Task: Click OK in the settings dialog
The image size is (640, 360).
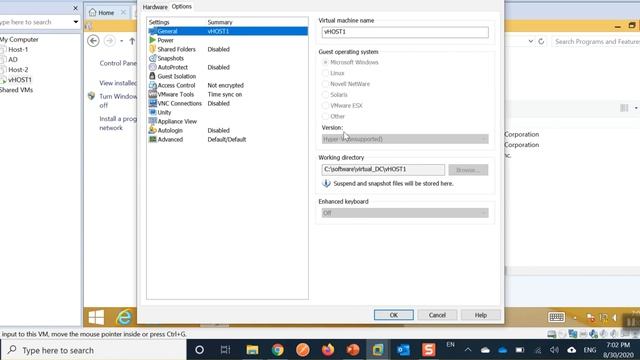Action: click(x=393, y=315)
